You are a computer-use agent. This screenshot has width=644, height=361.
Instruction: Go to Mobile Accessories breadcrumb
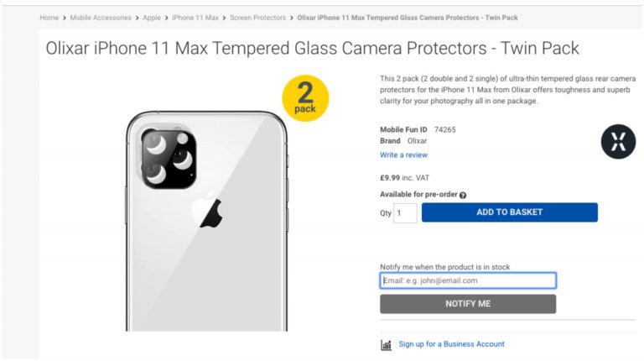[100, 18]
